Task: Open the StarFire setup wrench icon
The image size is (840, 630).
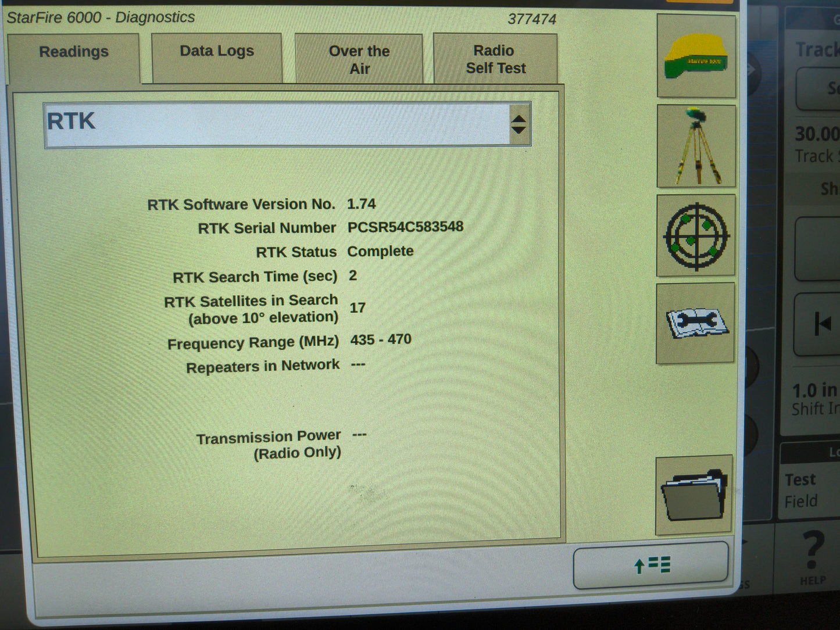Action: pyautogui.click(x=696, y=324)
